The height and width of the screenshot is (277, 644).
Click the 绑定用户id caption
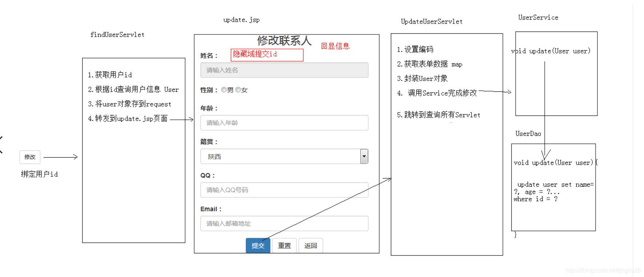point(39,174)
